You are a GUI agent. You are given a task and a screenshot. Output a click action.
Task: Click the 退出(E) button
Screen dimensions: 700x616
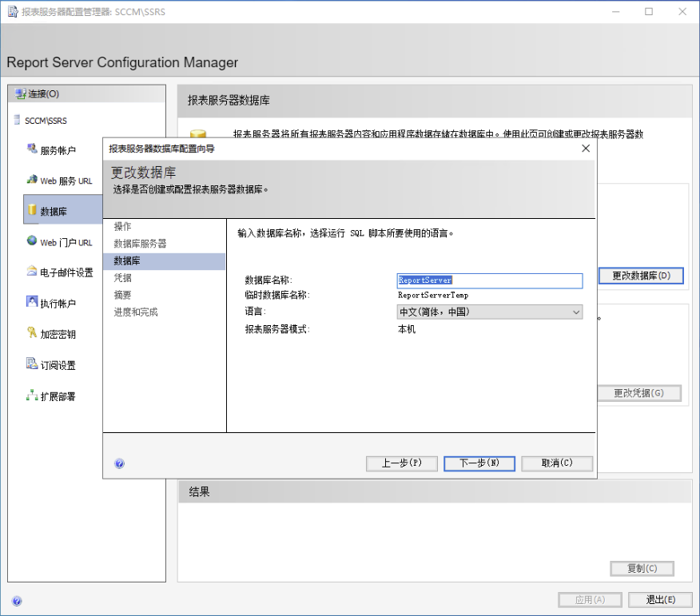660,600
